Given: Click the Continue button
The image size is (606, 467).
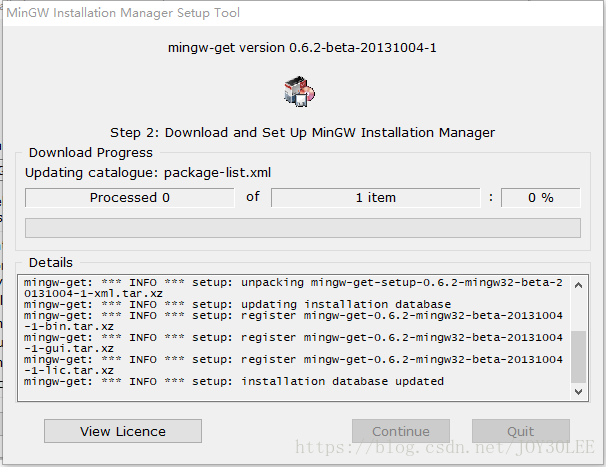Looking at the screenshot, I should coord(401,431).
